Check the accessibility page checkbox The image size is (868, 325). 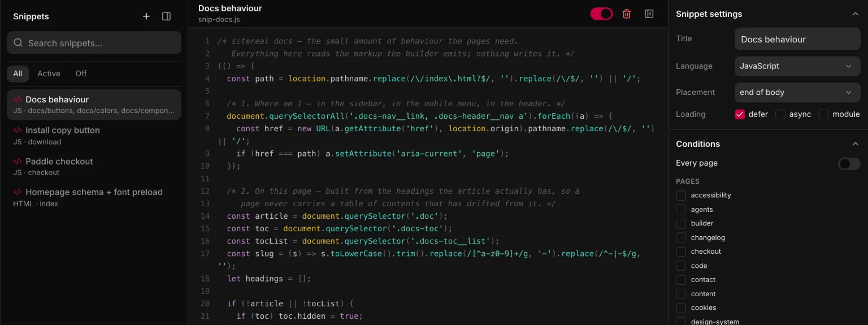tap(681, 196)
